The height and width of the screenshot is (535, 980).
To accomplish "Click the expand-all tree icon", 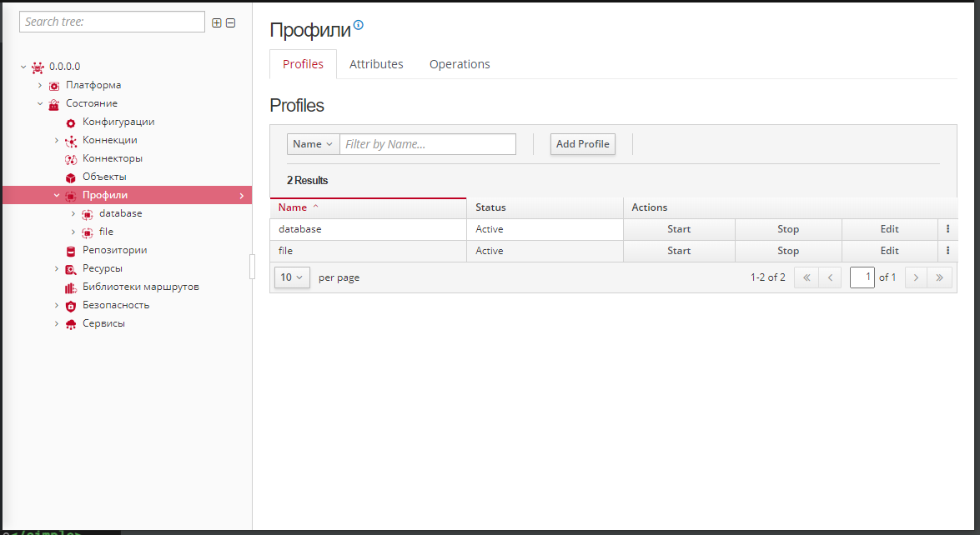I will click(217, 22).
